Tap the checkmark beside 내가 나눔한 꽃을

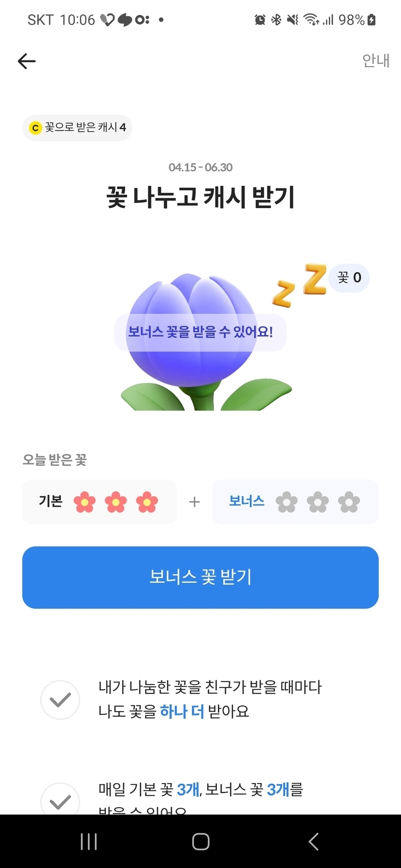[x=60, y=700]
